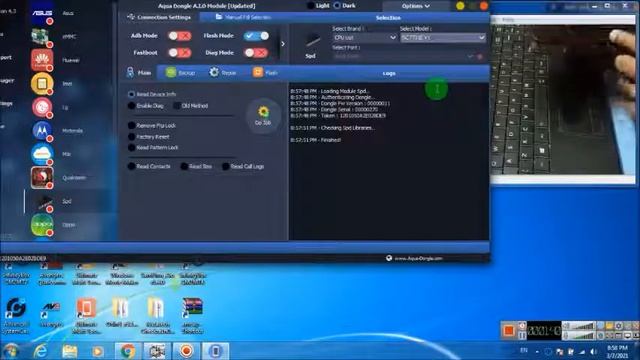Click the screen recorder taskbar icon
640x360 pixels.
tap(187, 351)
